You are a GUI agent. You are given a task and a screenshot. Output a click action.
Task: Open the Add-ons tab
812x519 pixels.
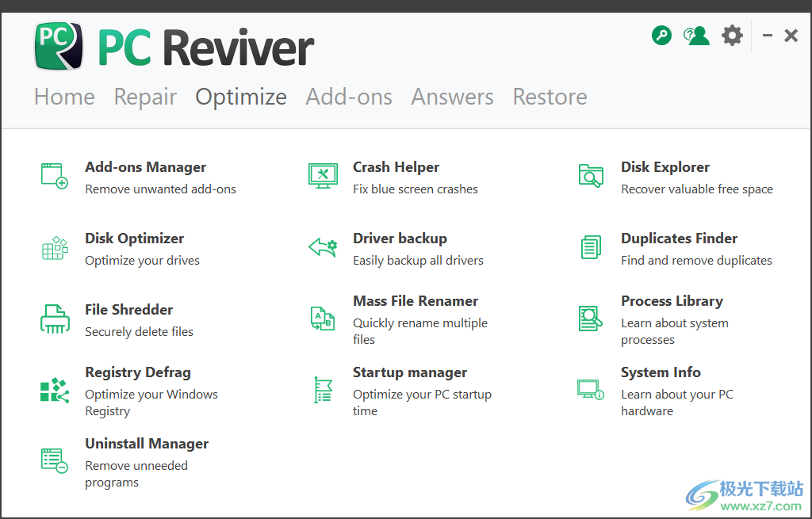[349, 97]
